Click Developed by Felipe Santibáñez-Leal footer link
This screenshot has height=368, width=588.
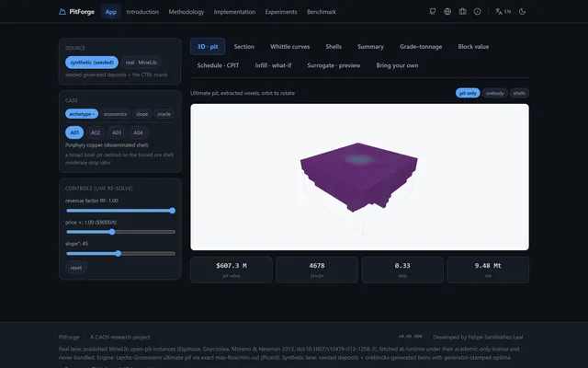pos(478,338)
